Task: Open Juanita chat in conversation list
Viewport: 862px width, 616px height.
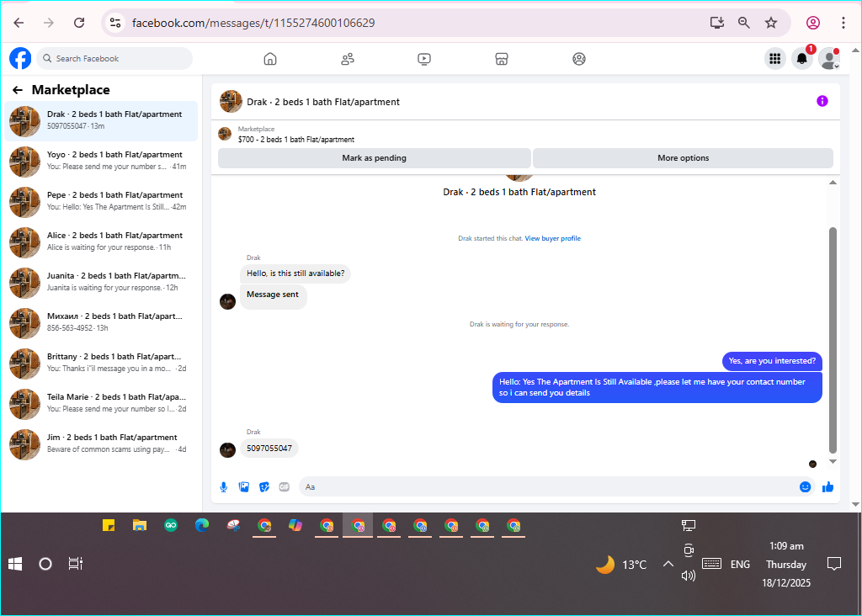Action: (101, 283)
